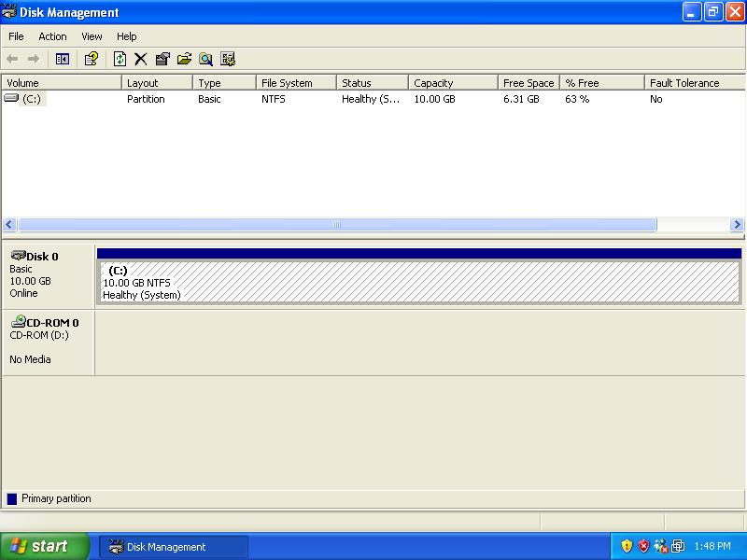Open the File menu

click(x=16, y=36)
